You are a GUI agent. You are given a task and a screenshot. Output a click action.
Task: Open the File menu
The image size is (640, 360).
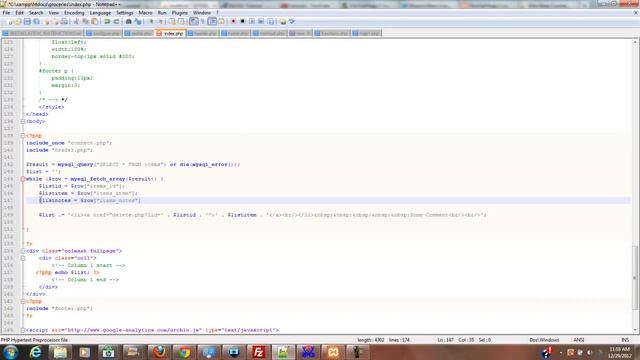point(6,13)
